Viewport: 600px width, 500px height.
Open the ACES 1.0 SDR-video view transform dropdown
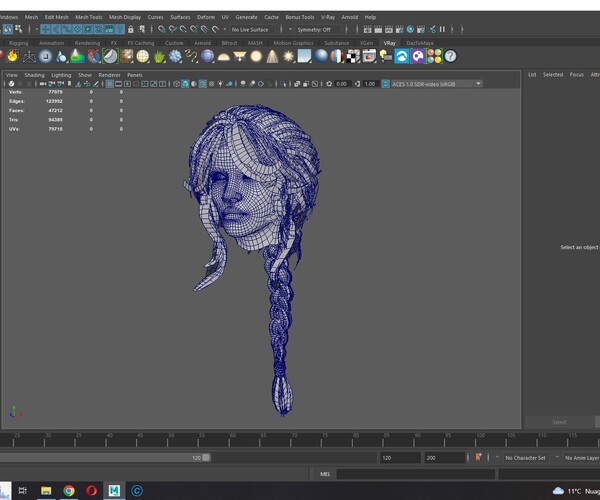pyautogui.click(x=436, y=84)
